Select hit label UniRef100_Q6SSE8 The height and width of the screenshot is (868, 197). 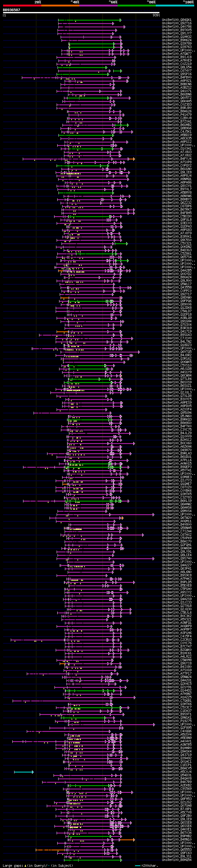pyautogui.click(x=177, y=822)
